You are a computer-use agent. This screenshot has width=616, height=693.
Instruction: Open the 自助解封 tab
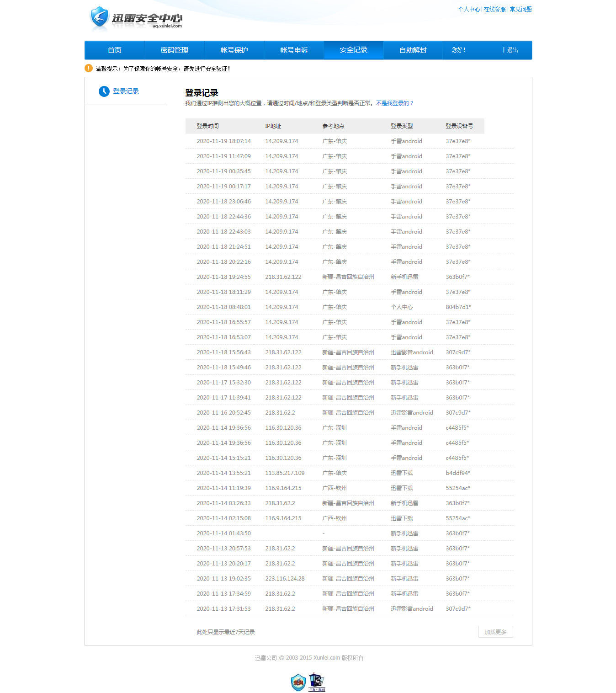pyautogui.click(x=413, y=50)
